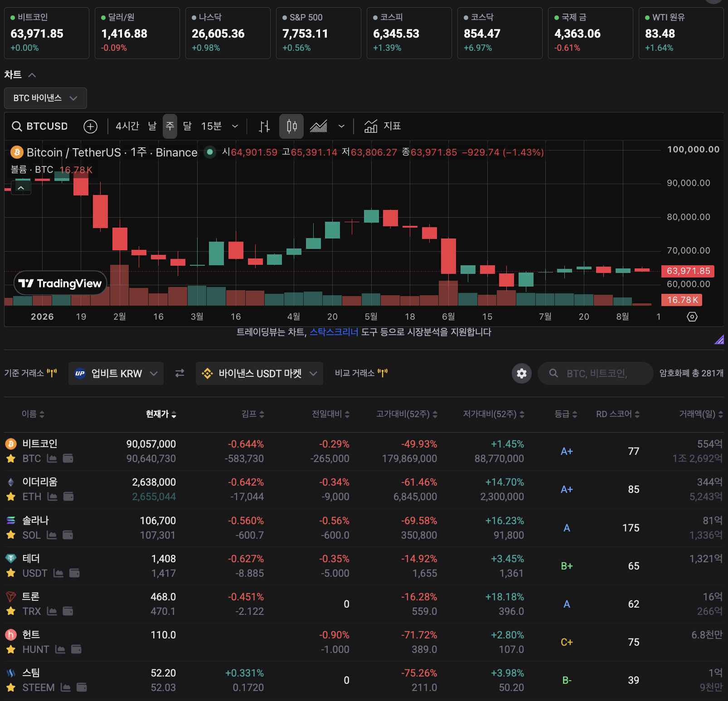Screen dimensions: 728x701
Task: Sort the table by 현재가
Action: pyautogui.click(x=161, y=414)
